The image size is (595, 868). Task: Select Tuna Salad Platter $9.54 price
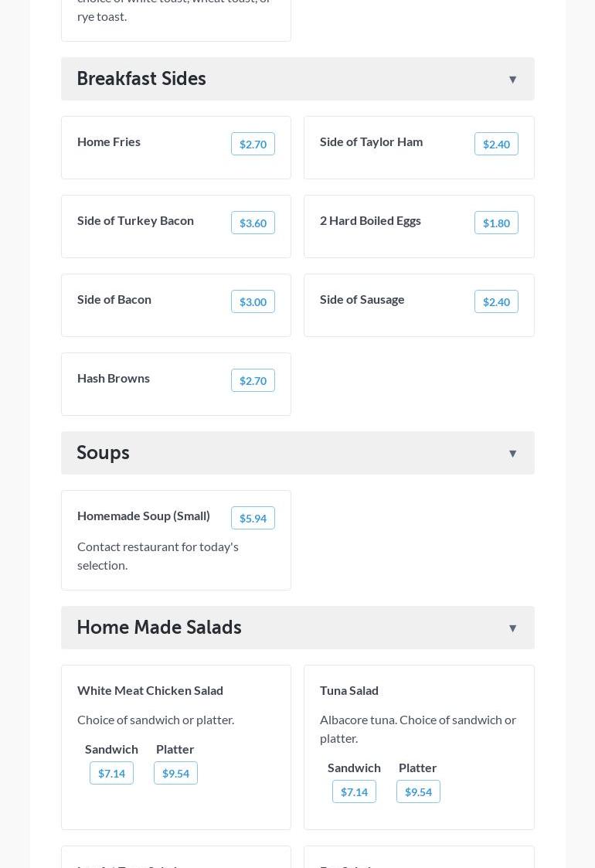click(x=418, y=791)
